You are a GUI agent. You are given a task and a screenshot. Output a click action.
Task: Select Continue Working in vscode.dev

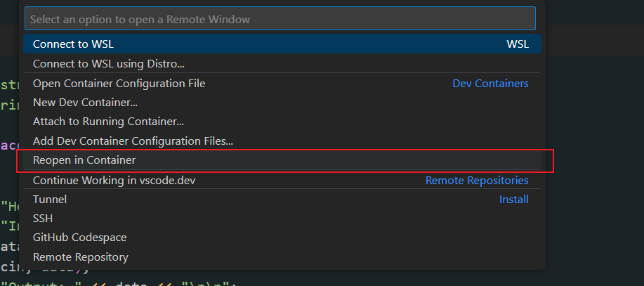click(x=114, y=181)
